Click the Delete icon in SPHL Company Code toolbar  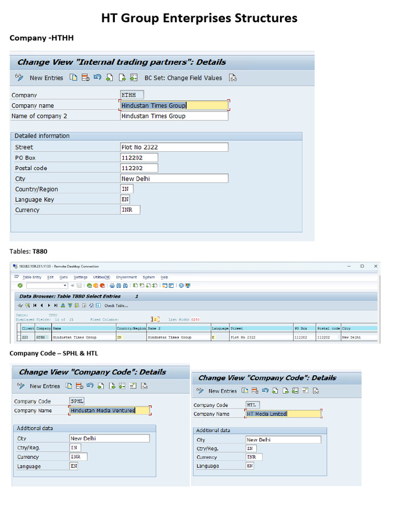coord(79,386)
